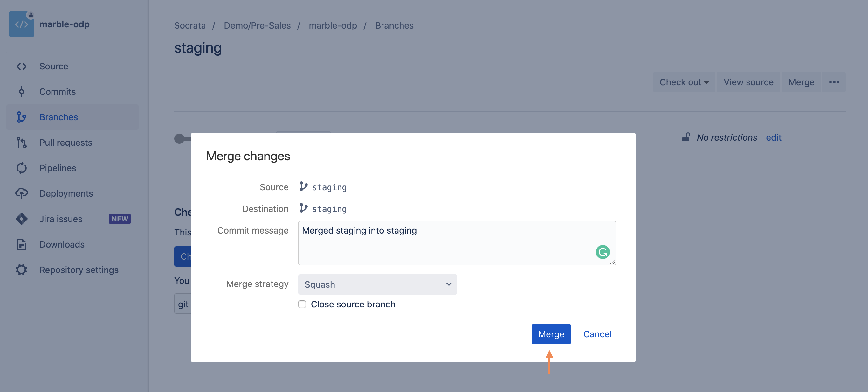Viewport: 868px width, 392px height.
Task: Go to Branches in the sidebar
Action: (72, 117)
